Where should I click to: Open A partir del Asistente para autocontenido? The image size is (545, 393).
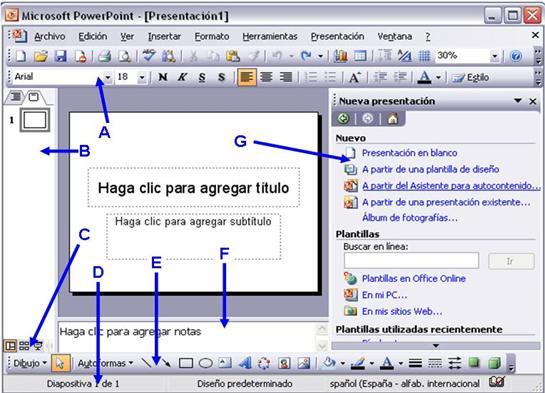point(451,186)
